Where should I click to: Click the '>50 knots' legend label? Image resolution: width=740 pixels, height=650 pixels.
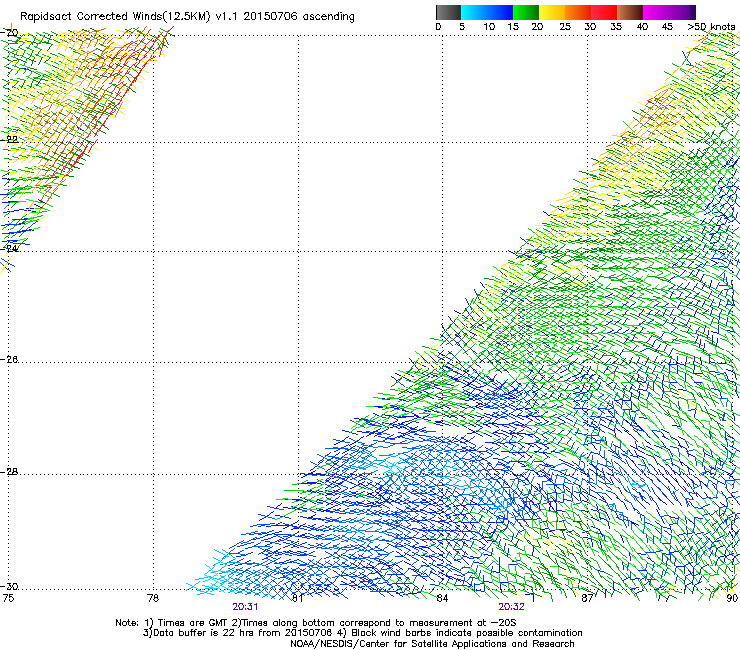(x=711, y=27)
